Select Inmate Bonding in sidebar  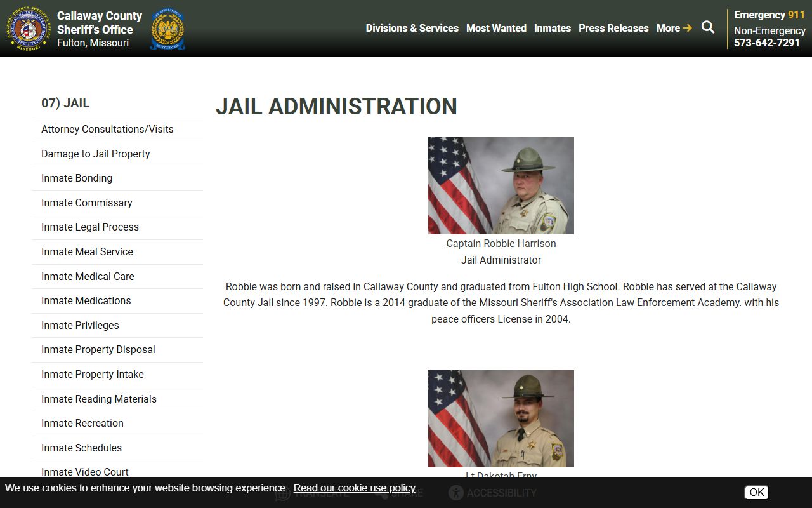pyautogui.click(x=117, y=178)
